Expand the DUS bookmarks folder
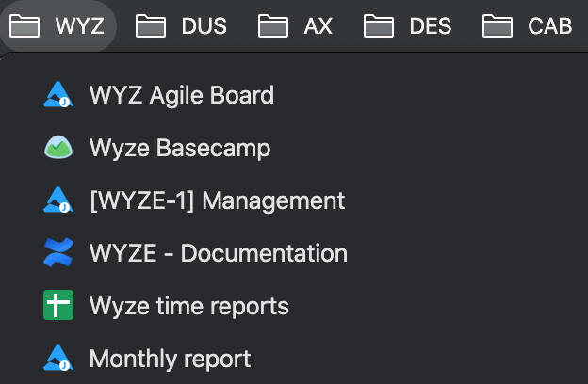The height and width of the screenshot is (384, 588). [x=181, y=25]
